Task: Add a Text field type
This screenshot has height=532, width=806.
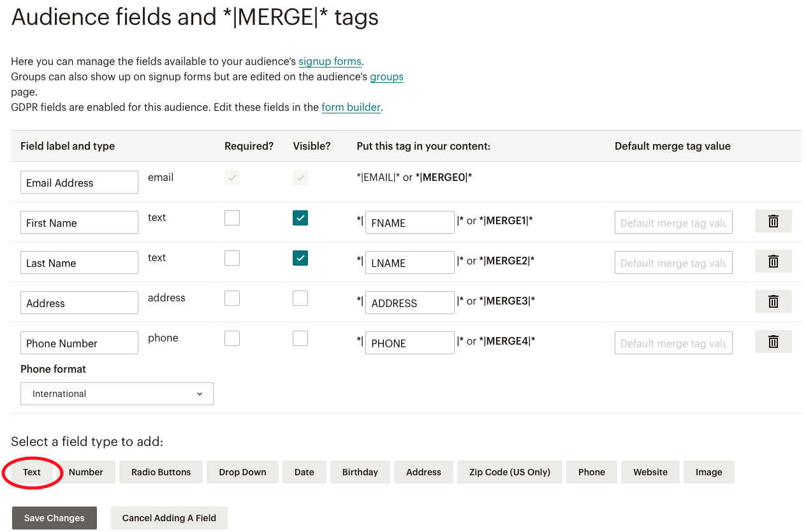Action: coord(32,472)
